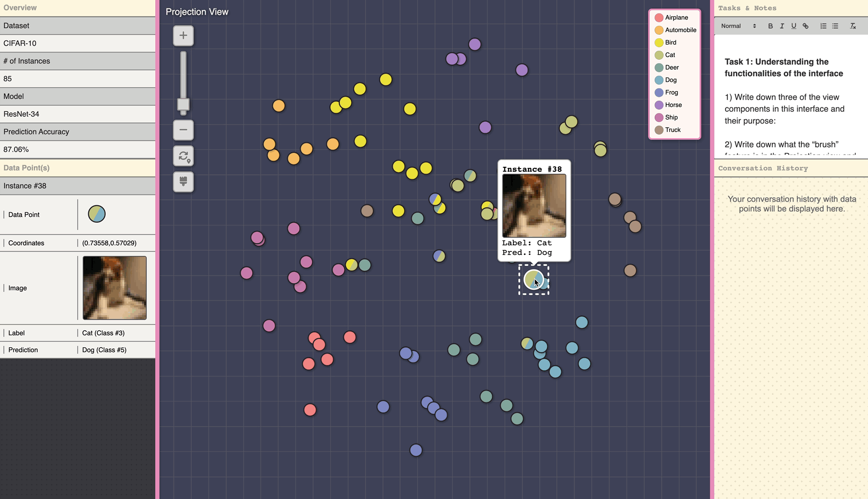Insert a numbered list in notes

(823, 26)
